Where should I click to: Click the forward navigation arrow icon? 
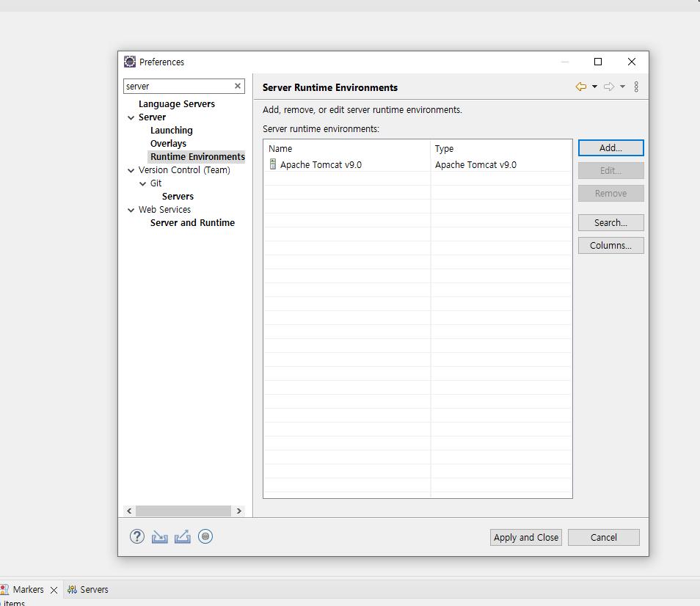pos(609,87)
